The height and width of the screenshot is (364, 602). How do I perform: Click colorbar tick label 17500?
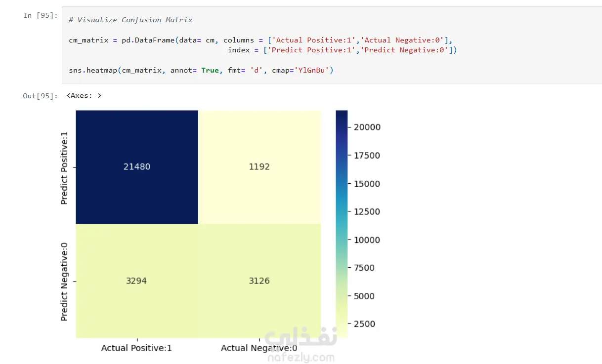(x=367, y=156)
